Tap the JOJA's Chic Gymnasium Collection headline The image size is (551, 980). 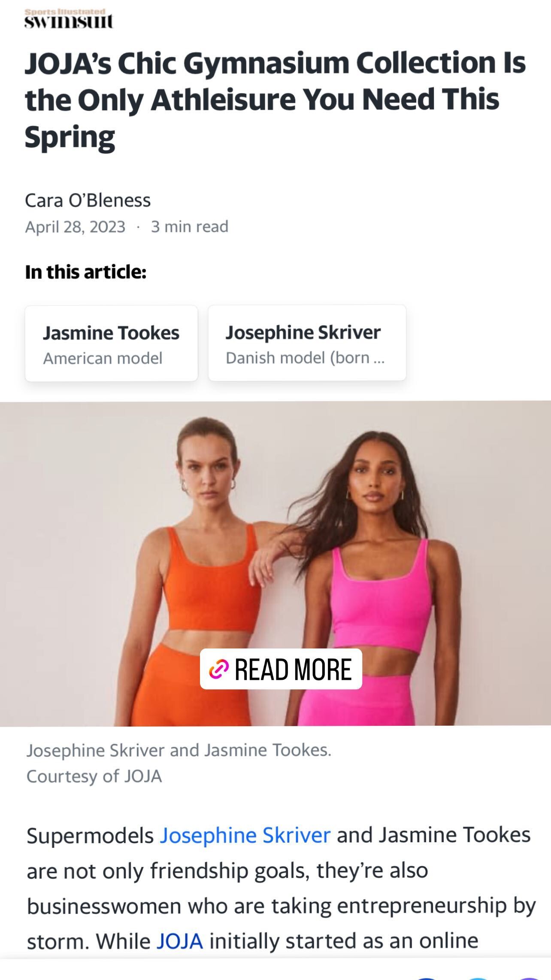275,99
